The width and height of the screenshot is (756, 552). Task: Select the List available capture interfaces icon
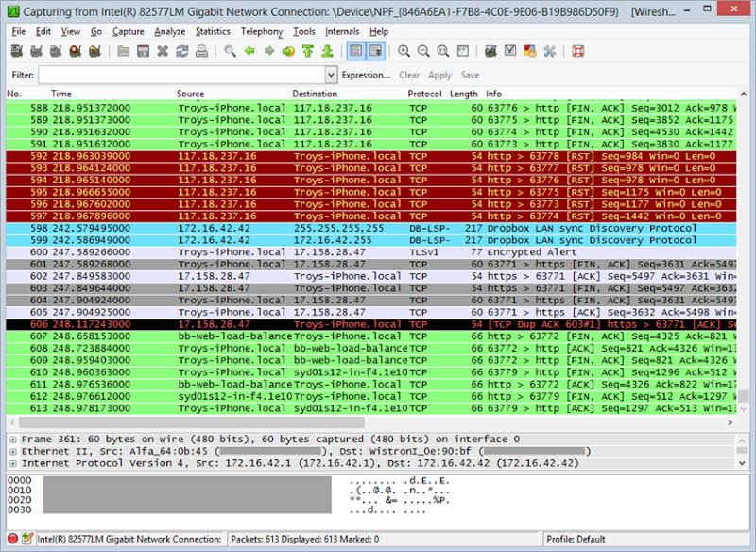15,51
